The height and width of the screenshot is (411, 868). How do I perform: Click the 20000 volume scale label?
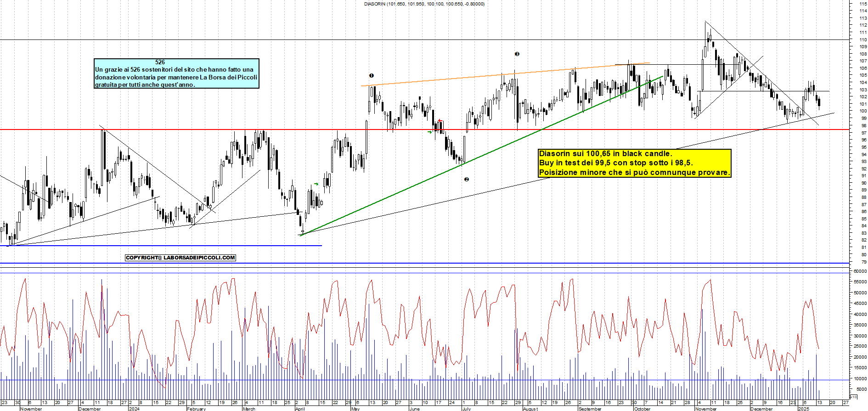pos(860,357)
